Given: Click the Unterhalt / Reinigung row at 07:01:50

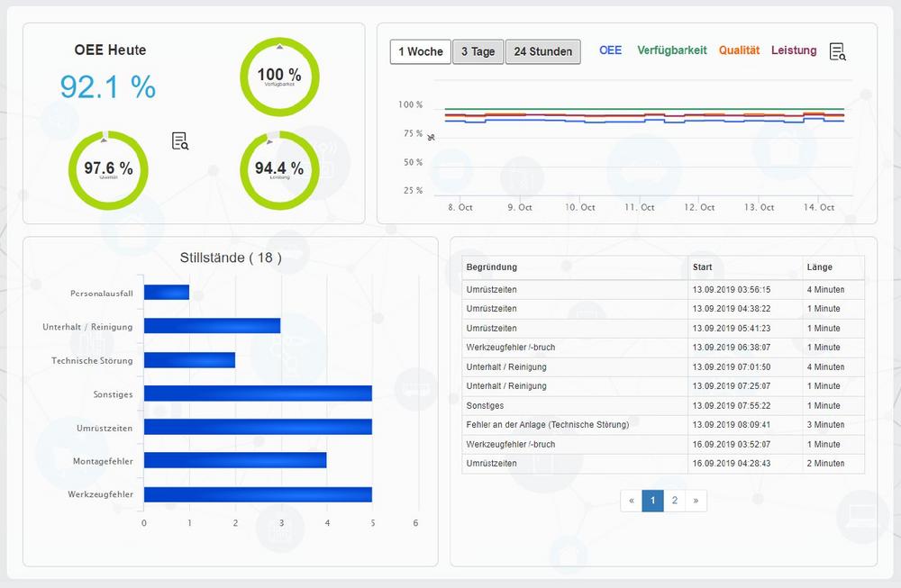Looking at the screenshot, I should click(x=663, y=366).
